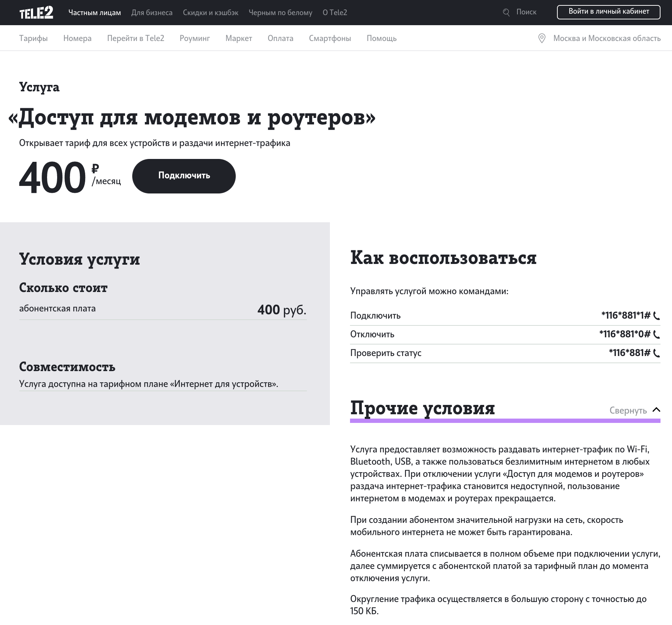Go to Маркет
672x625 pixels.
coord(239,38)
